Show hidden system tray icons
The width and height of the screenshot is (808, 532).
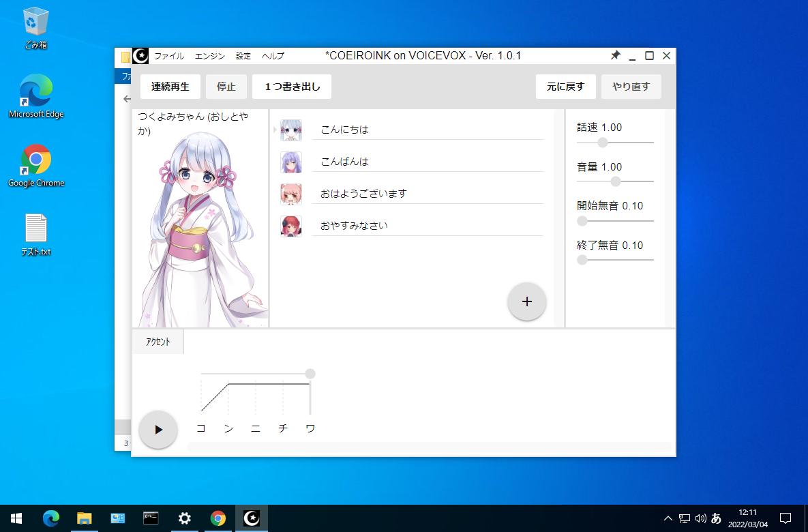click(668, 518)
